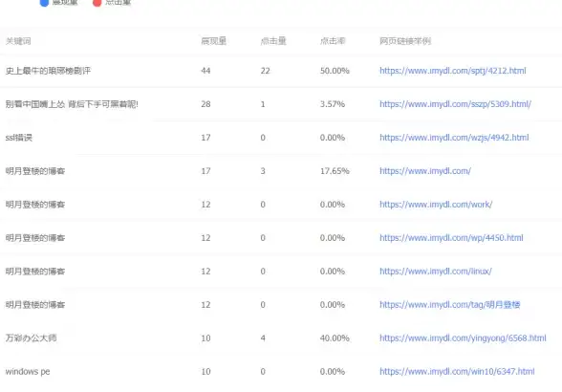This screenshot has width=562, height=392.
Task: Click the click rate 17.65%
Action: (x=335, y=171)
